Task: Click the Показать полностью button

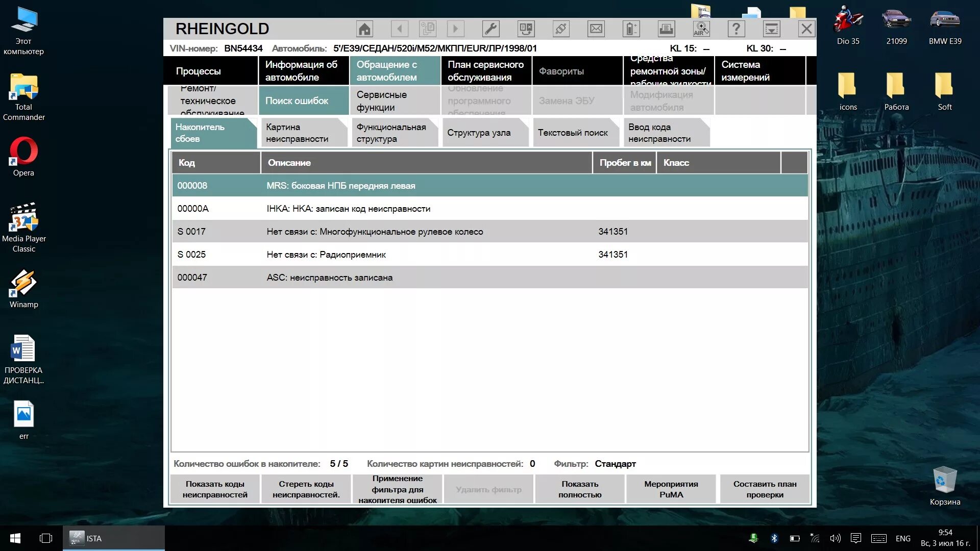Action: point(580,489)
